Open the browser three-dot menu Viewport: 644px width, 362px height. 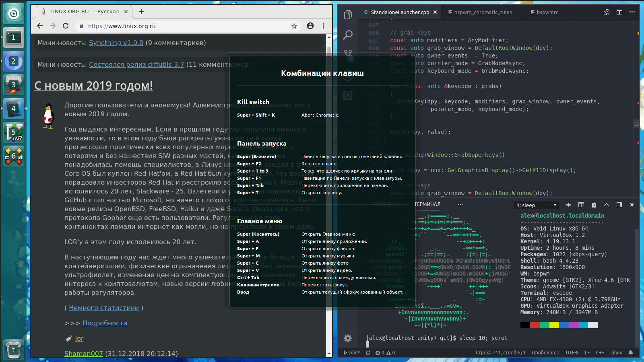[x=323, y=26]
